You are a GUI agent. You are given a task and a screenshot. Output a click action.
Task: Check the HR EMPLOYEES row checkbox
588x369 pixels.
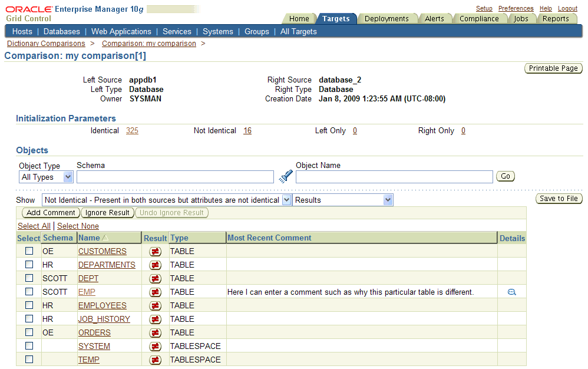[x=29, y=305]
